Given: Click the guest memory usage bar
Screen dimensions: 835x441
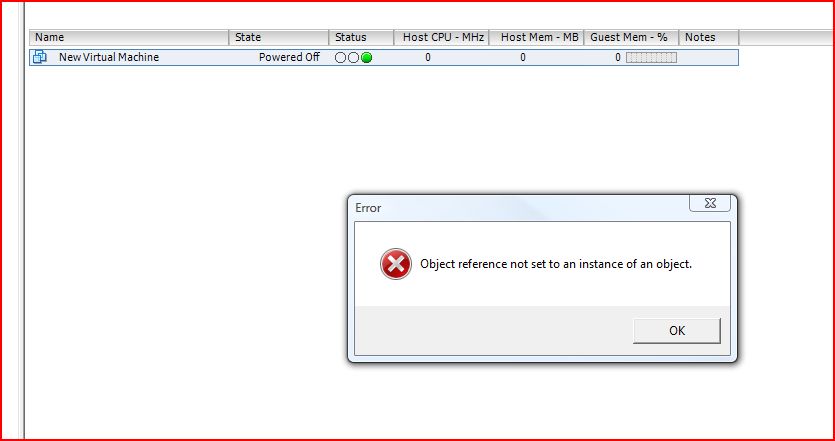Looking at the screenshot, I should (x=651, y=58).
